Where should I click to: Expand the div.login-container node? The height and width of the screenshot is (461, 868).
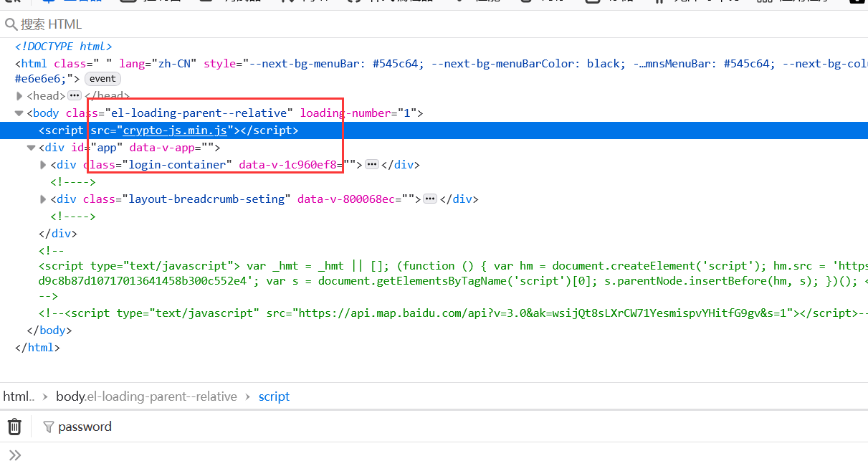[x=43, y=164]
